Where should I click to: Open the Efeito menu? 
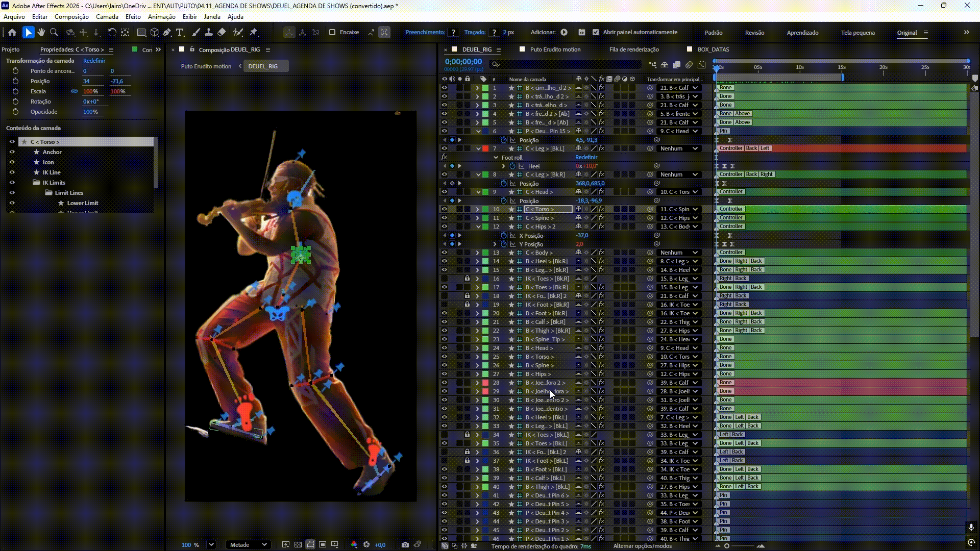pyautogui.click(x=133, y=17)
